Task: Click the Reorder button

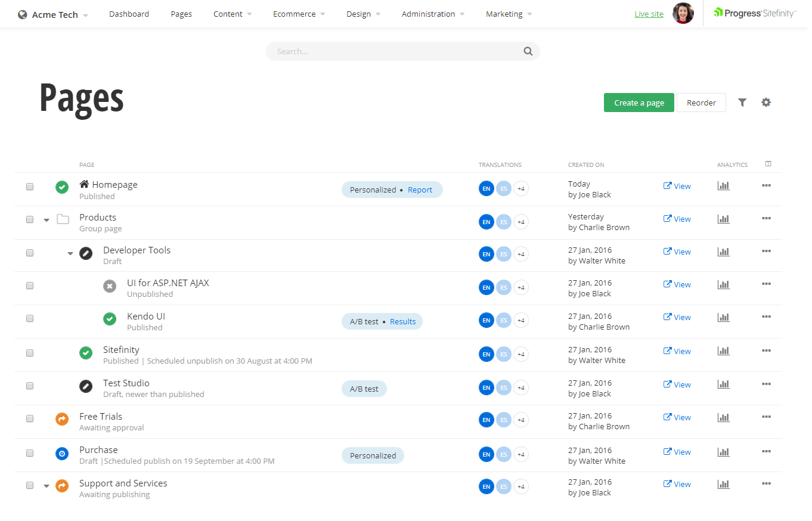Action: point(701,103)
